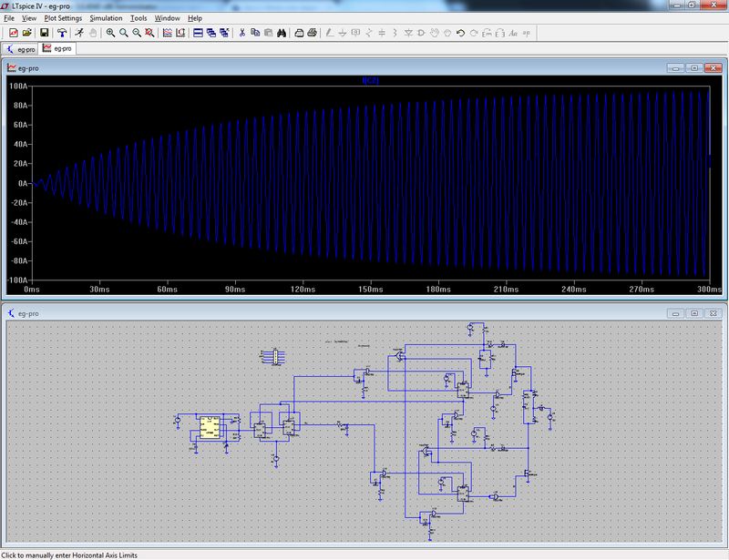Click the Paste clipboard icon
Image resolution: width=729 pixels, height=560 pixels.
tap(268, 33)
